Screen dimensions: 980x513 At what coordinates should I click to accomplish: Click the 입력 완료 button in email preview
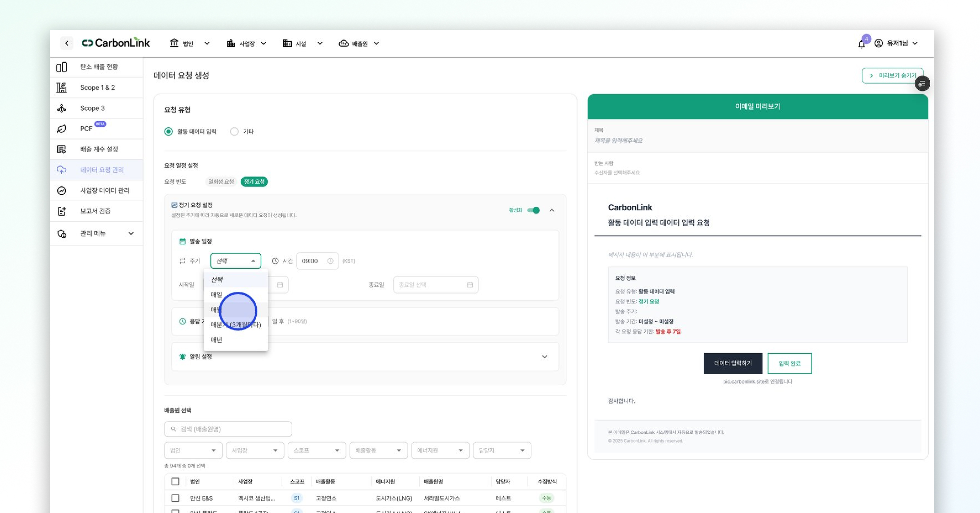point(789,364)
